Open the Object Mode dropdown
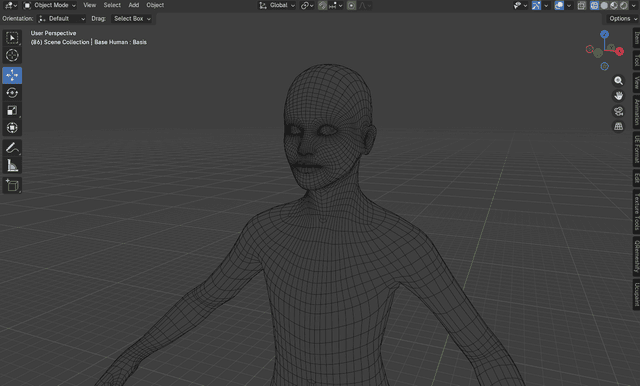 pyautogui.click(x=50, y=5)
